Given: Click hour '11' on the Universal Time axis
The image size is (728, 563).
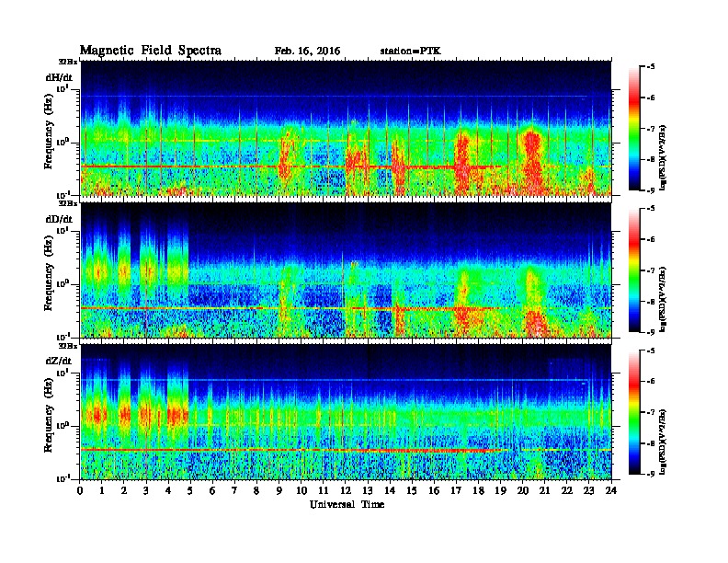Looking at the screenshot, I should click(x=324, y=490).
